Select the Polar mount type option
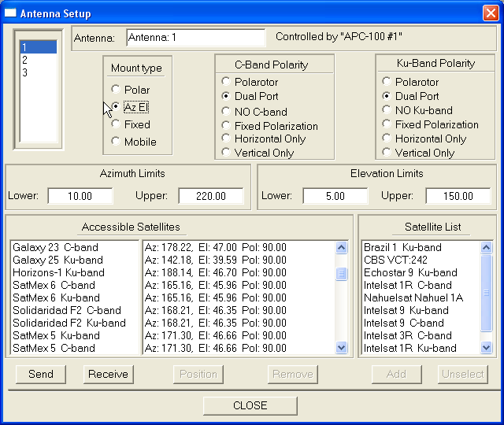Image resolution: width=504 pixels, height=425 pixels. [117, 90]
